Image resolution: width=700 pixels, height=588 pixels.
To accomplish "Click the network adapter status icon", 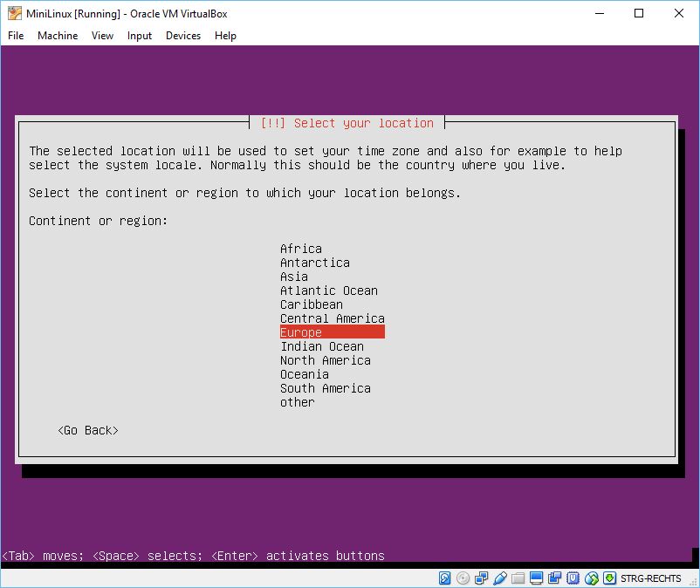I will [481, 578].
